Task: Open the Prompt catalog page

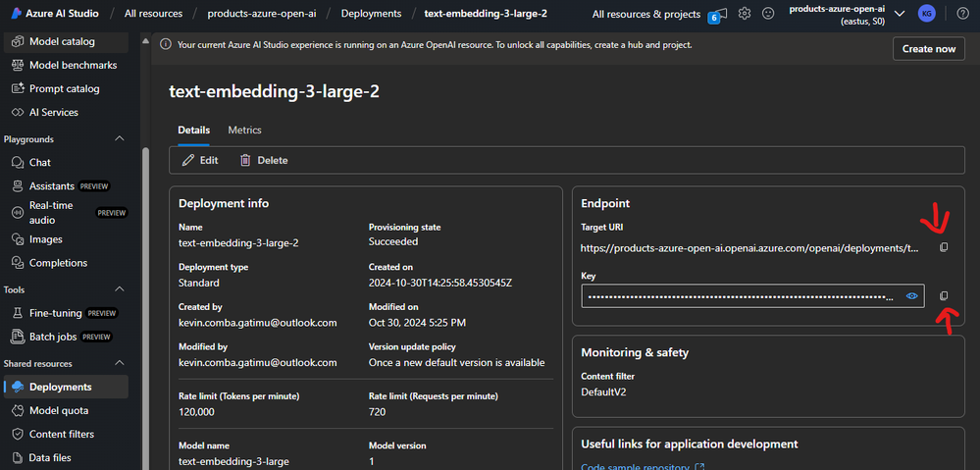Action: pos(66,88)
